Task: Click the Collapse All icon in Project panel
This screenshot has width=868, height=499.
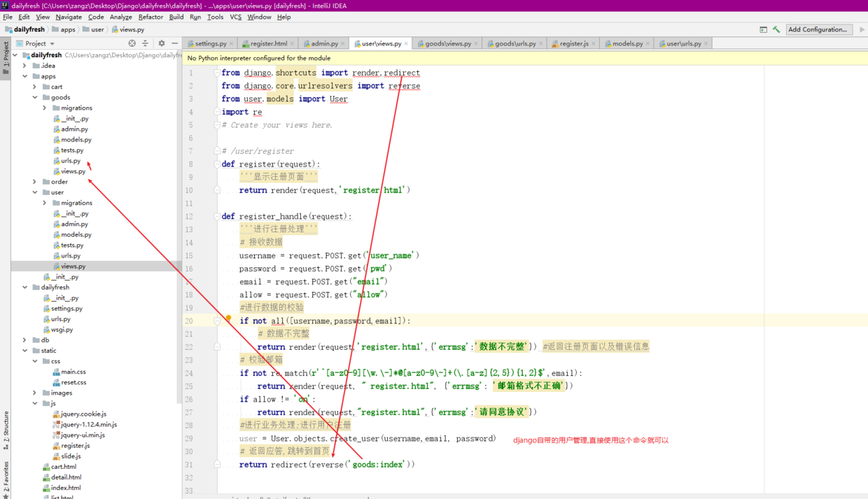Action: pyautogui.click(x=146, y=43)
